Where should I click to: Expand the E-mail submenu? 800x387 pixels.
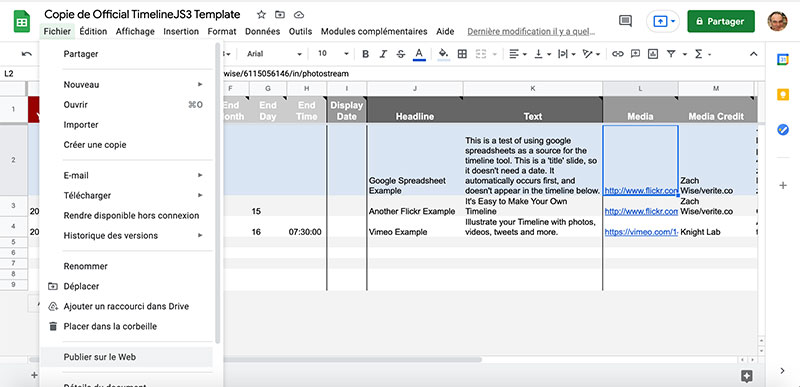[x=126, y=175]
